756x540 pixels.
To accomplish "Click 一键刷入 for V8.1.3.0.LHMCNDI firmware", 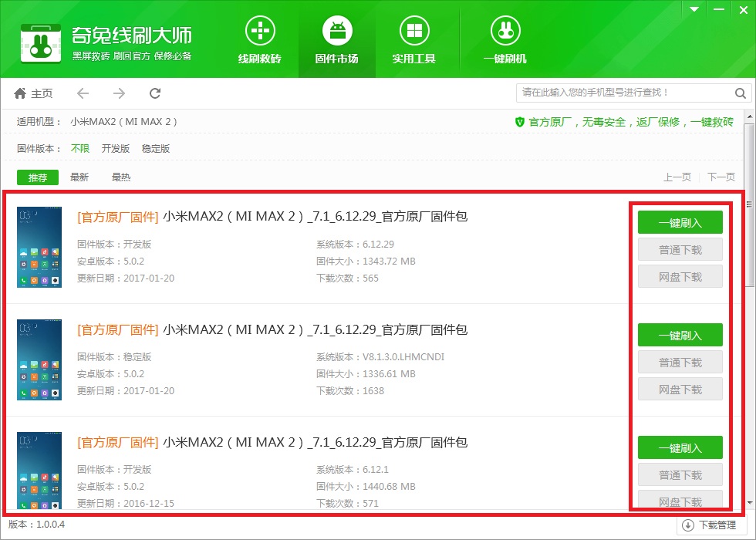I will [x=680, y=335].
